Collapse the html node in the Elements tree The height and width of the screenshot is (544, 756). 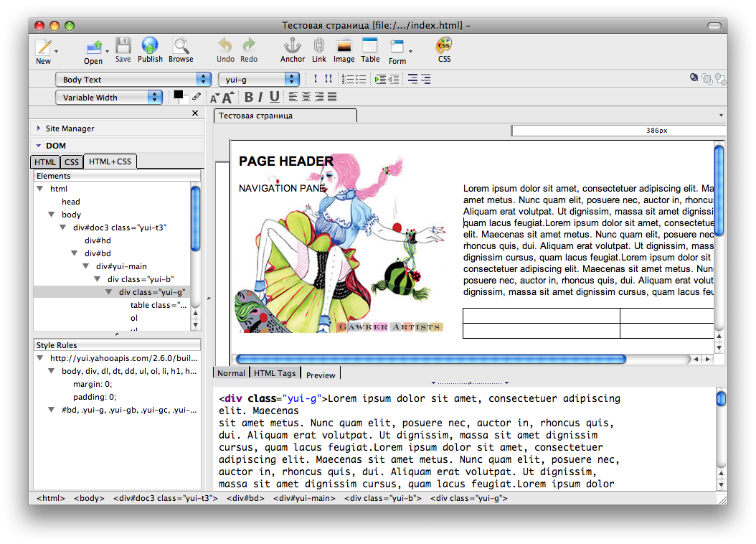(x=40, y=189)
